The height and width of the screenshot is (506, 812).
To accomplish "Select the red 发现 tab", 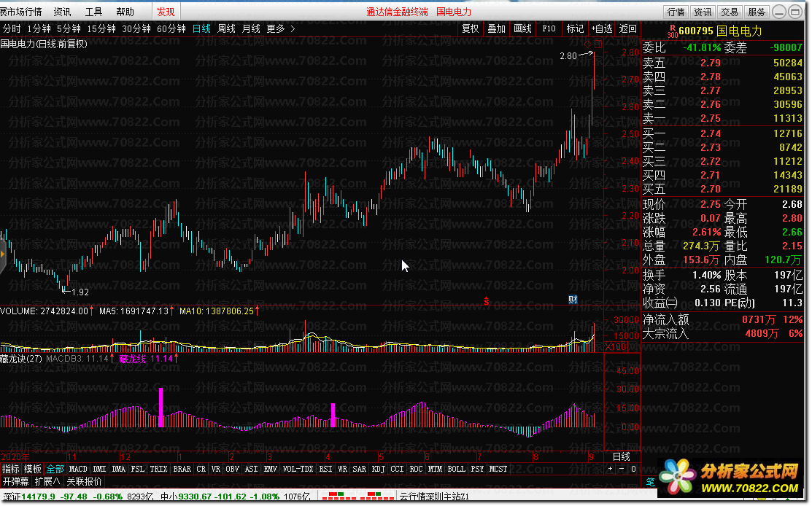I will point(166,12).
